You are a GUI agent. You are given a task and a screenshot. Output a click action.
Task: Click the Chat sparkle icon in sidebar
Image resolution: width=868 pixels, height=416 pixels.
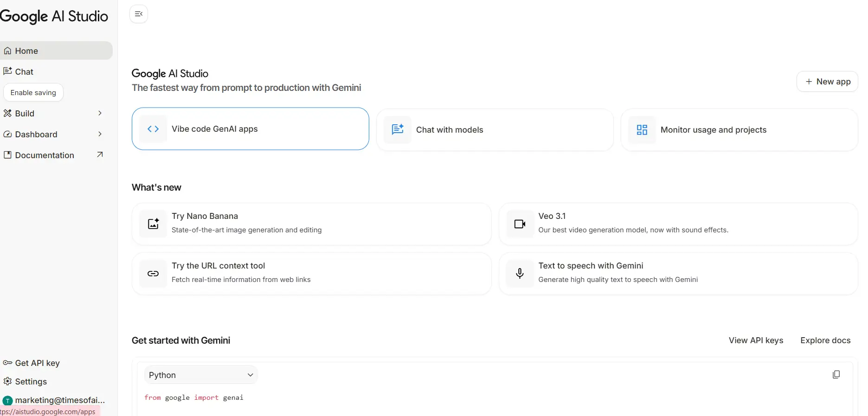click(7, 71)
